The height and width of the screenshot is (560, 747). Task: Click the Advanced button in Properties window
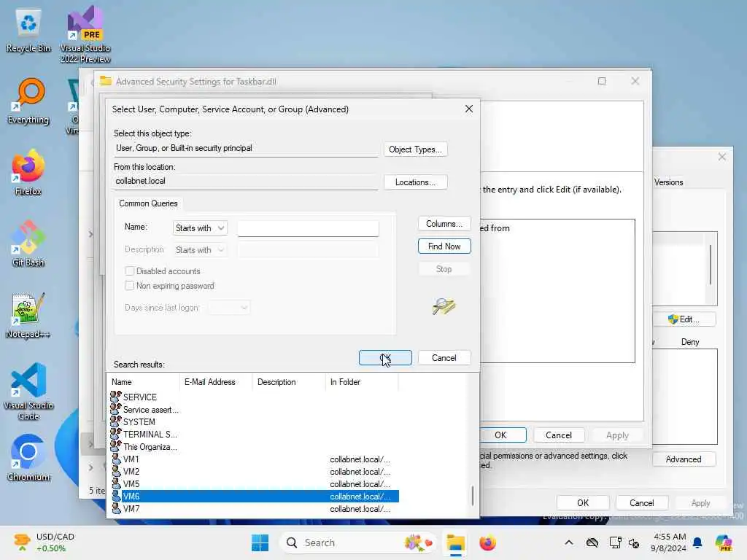point(684,459)
